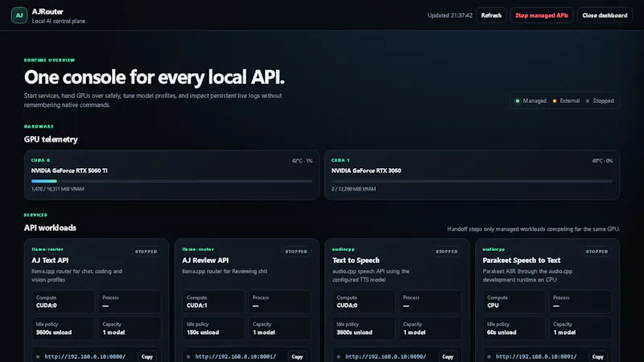Click the NVIDIA GeForce RTX 3060 name
The image size is (644, 362).
point(366,171)
